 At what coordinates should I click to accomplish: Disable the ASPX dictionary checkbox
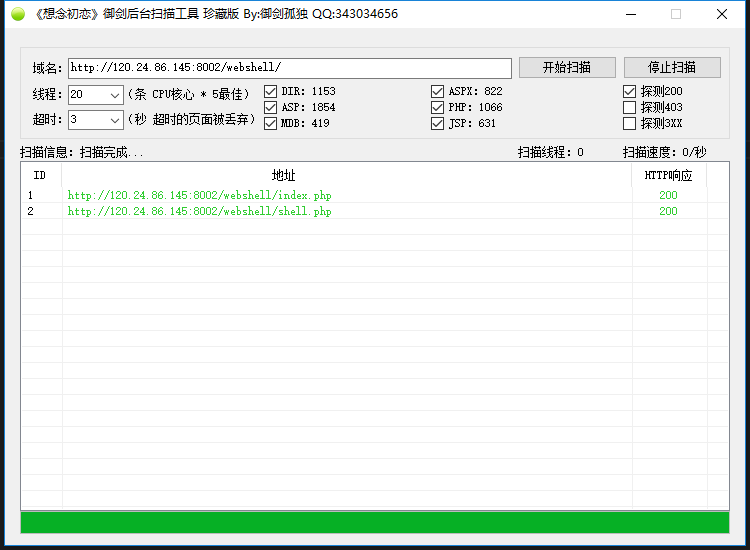pyautogui.click(x=438, y=91)
